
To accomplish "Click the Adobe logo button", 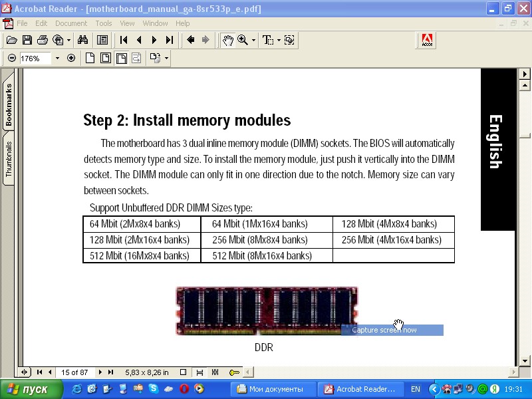I will point(427,41).
